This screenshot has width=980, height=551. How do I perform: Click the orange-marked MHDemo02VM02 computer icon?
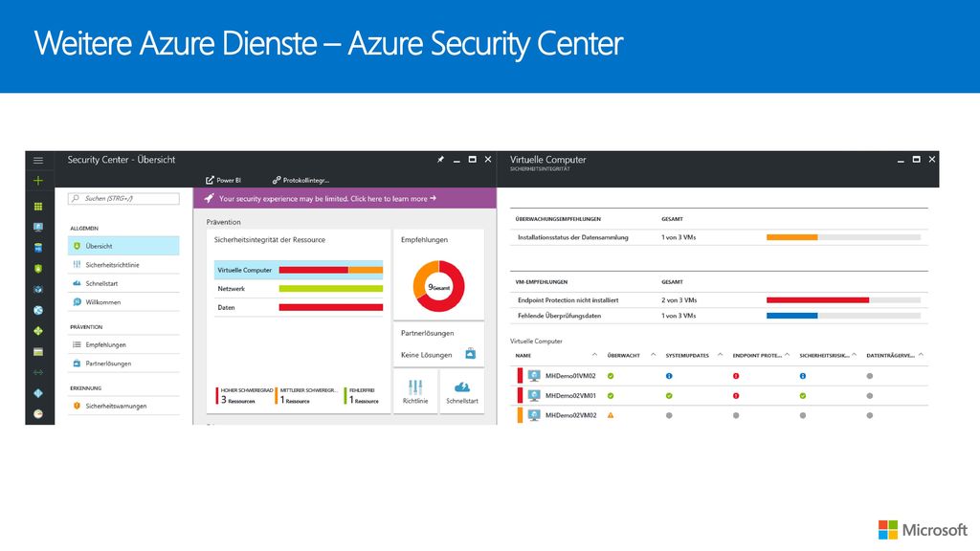534,415
